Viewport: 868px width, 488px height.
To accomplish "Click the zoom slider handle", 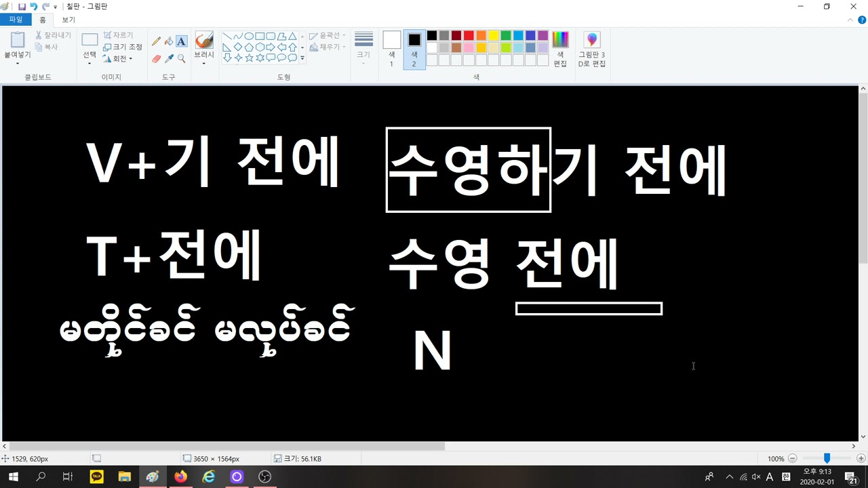I will tap(827, 459).
